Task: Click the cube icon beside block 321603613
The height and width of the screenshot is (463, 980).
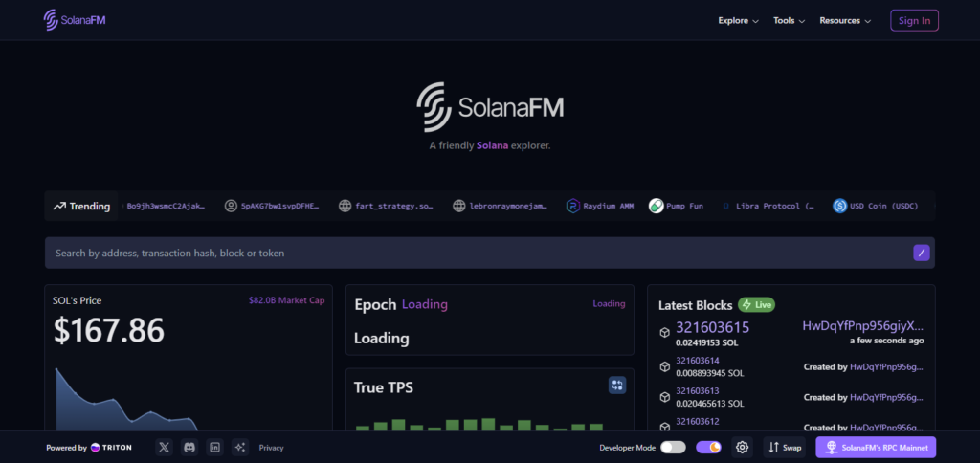Action: pos(664,397)
